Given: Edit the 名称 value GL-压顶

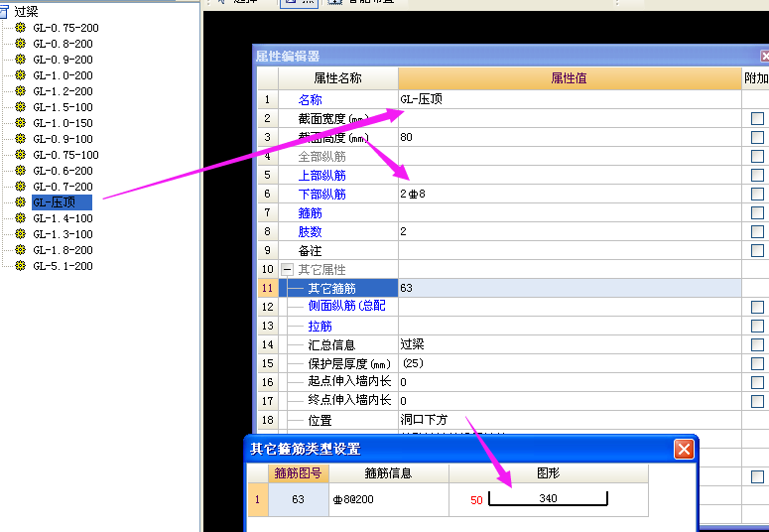Looking at the screenshot, I should (x=570, y=99).
